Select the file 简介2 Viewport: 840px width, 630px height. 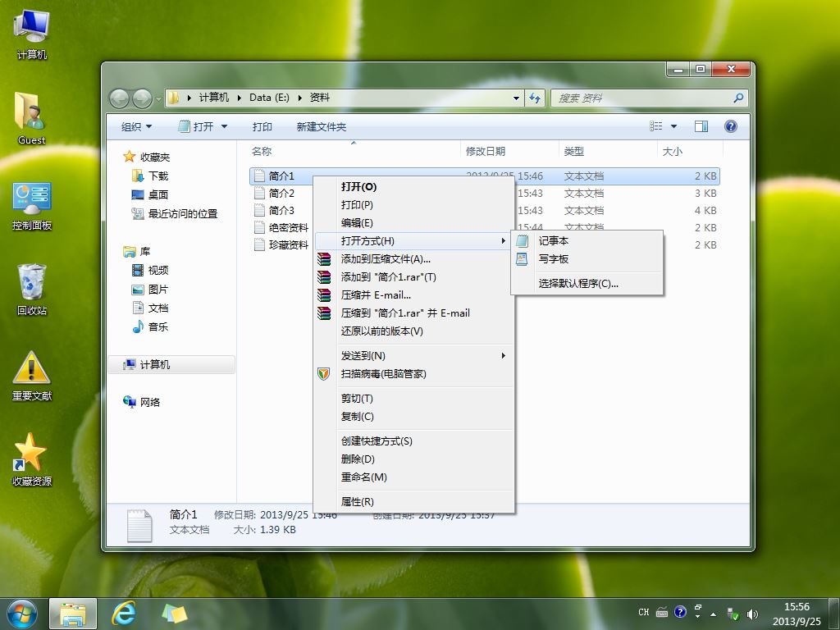(x=282, y=194)
